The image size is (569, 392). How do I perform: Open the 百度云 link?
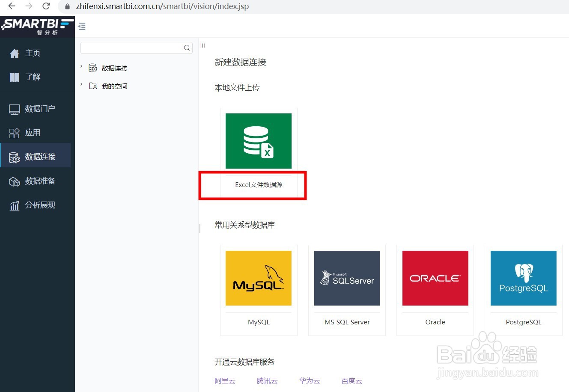[x=352, y=381]
